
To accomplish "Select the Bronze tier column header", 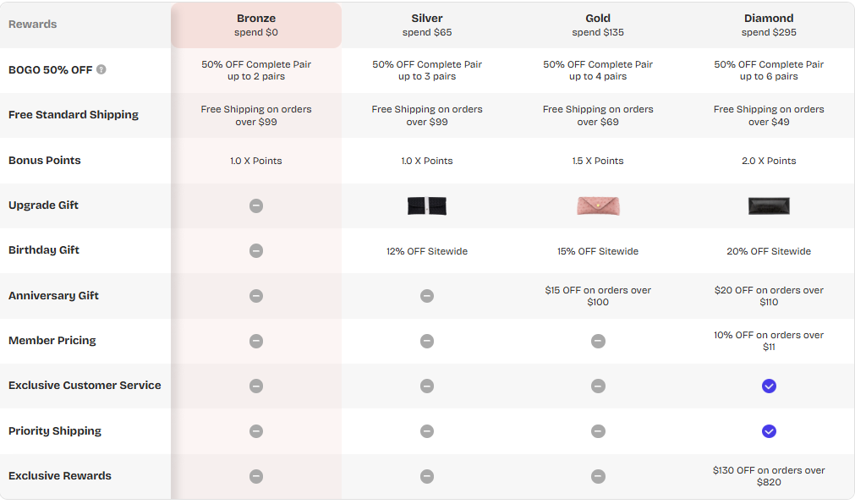I will tap(256, 25).
